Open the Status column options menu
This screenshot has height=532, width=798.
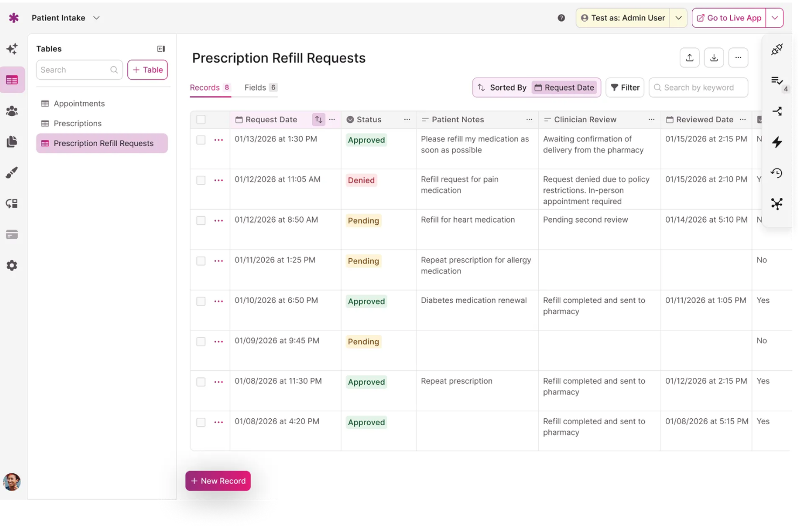[x=407, y=120]
